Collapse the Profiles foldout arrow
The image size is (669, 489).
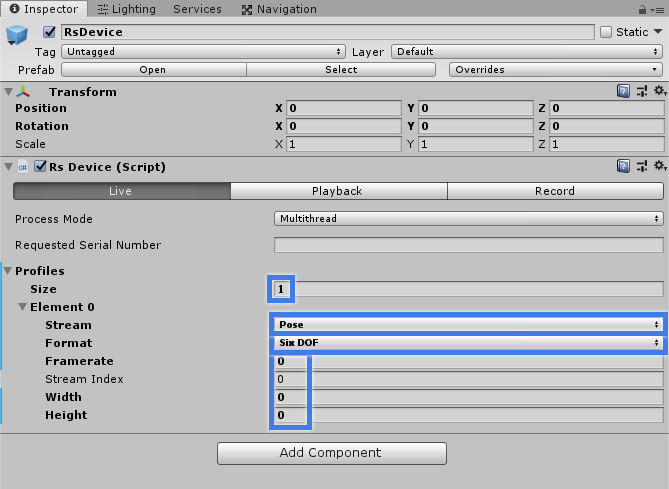tap(8, 271)
